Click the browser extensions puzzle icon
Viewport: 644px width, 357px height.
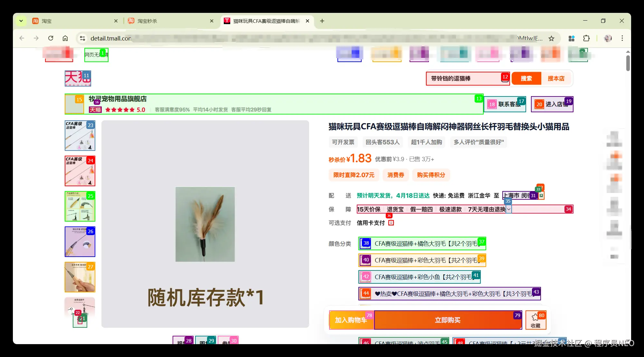click(x=586, y=38)
